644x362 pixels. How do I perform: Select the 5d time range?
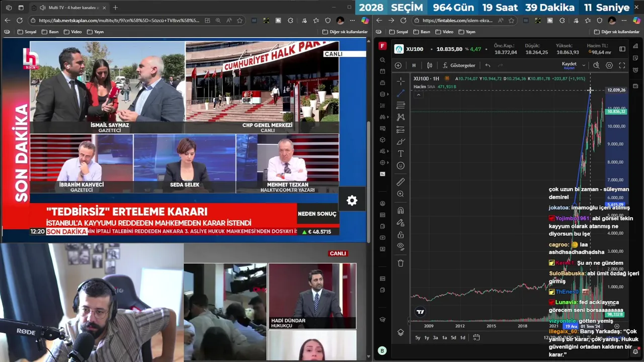[453, 337]
